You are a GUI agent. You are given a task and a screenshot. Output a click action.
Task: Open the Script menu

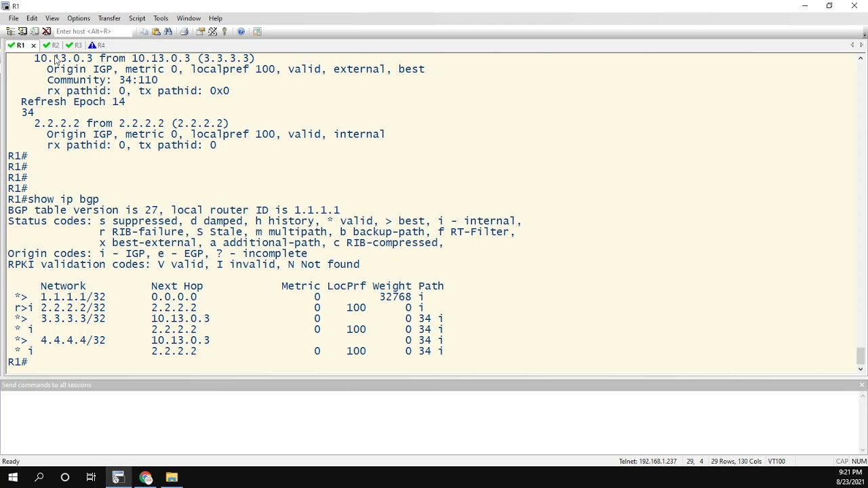click(x=137, y=18)
